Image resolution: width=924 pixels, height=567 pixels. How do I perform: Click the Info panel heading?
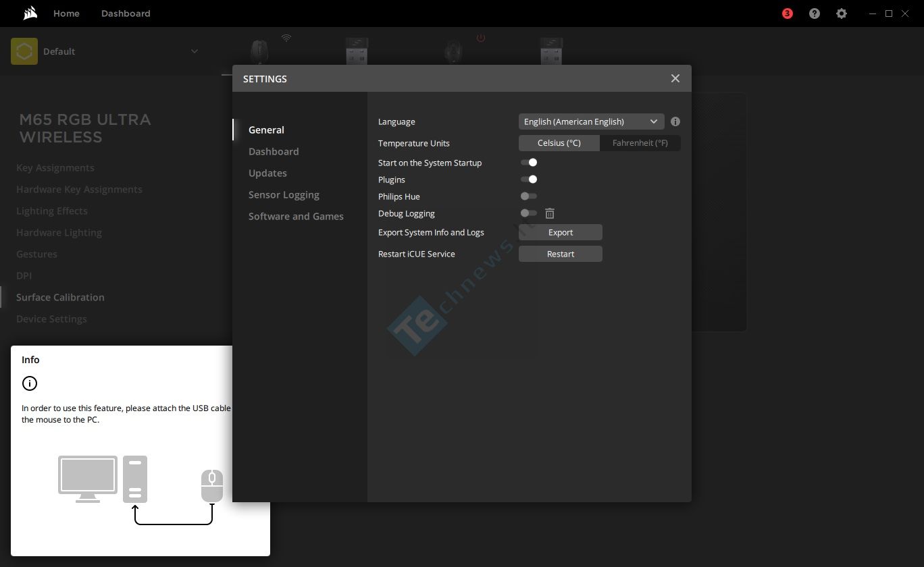coord(30,360)
